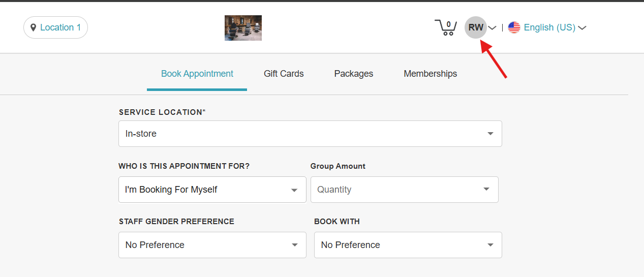The image size is (644, 277).
Task: Expand the chevron beside English (US)
Action: tap(582, 28)
